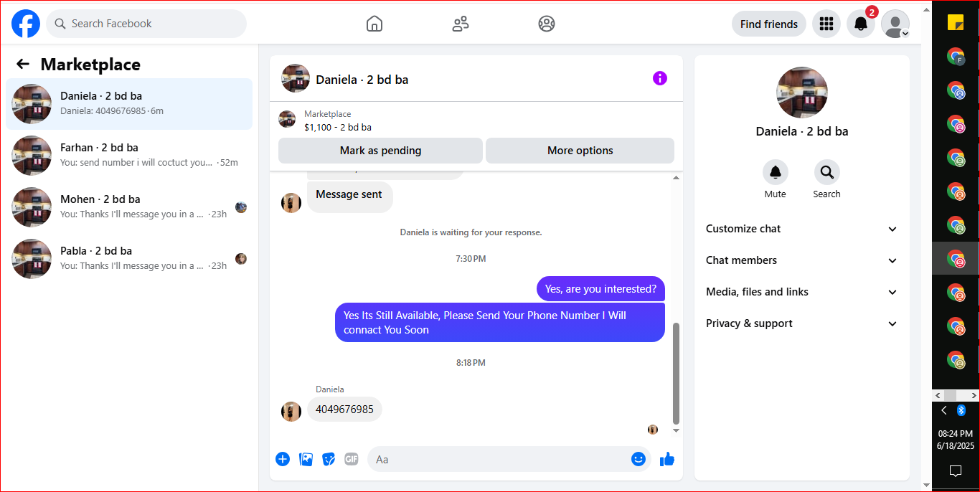The width and height of the screenshot is (980, 492).
Task: Click Farhan's listing thumbnail in chat list
Action: [x=32, y=156]
